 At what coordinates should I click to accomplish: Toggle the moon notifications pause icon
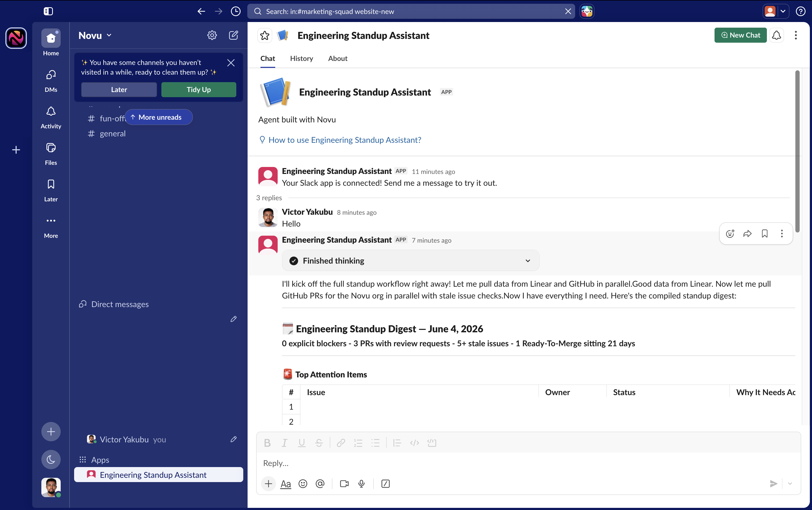coord(51,459)
